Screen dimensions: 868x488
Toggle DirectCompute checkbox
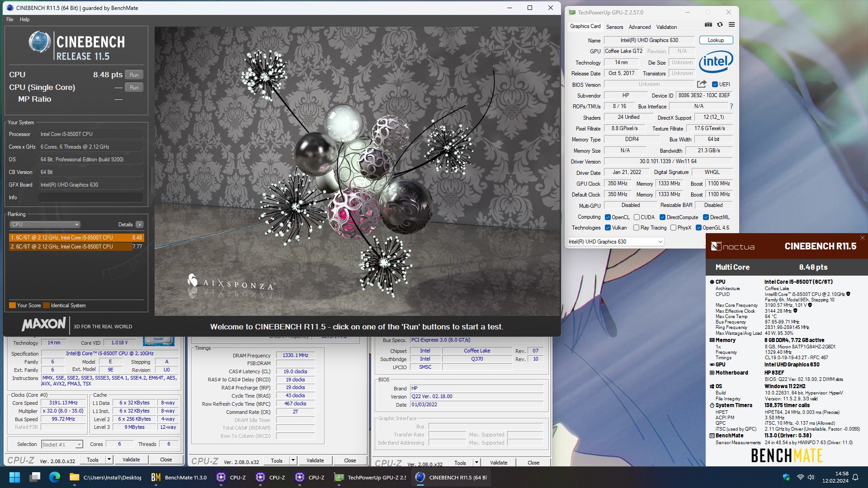coord(662,217)
